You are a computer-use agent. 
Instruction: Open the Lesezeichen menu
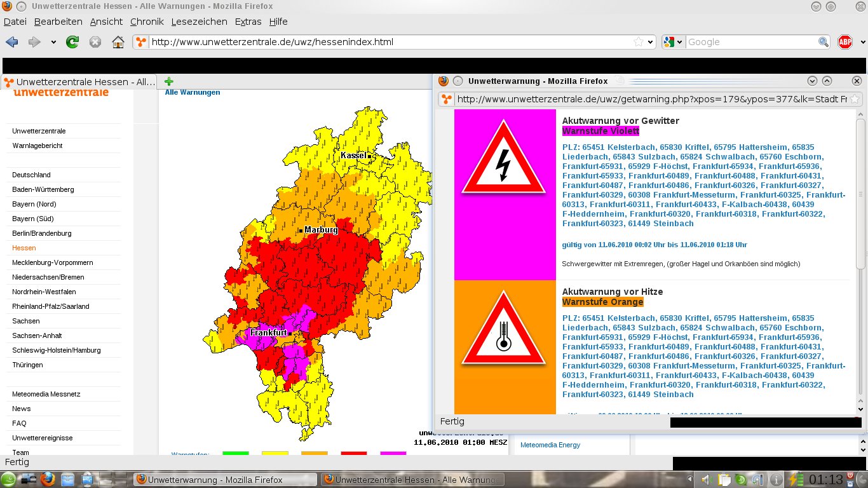(199, 22)
